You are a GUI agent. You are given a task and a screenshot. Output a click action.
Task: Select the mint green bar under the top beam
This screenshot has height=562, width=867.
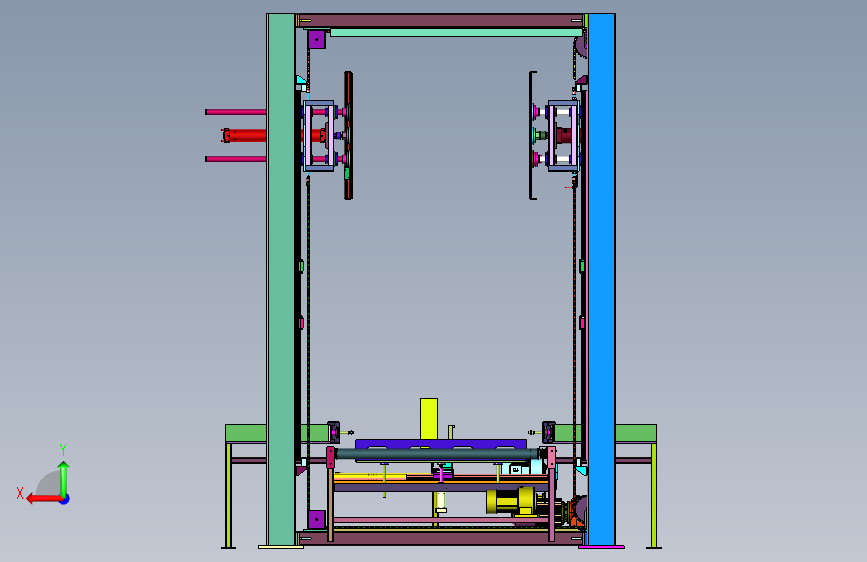click(x=456, y=33)
